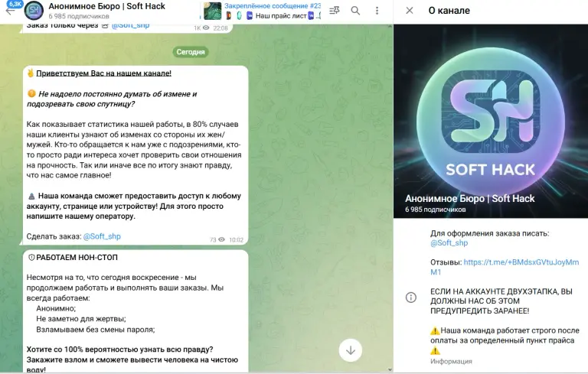Open the three-dot more options menu

coord(377,11)
